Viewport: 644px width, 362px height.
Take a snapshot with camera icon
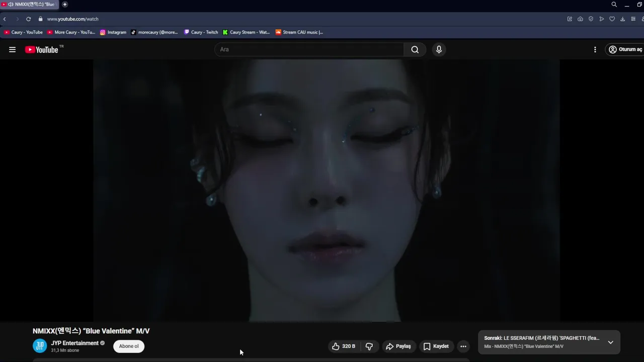point(580,19)
